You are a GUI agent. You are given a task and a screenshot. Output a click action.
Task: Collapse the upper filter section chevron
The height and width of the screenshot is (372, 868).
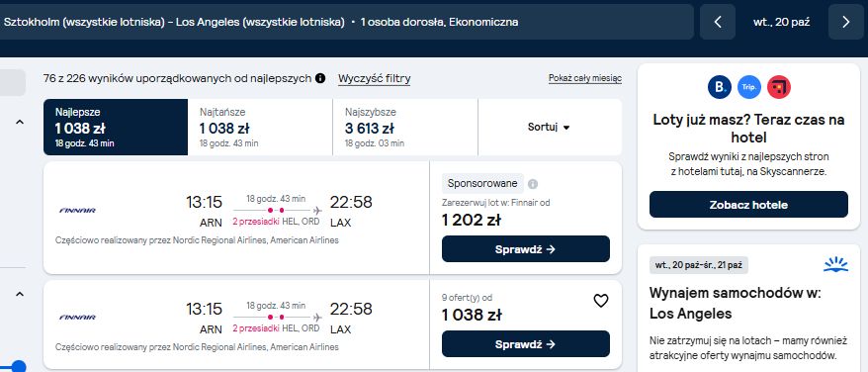20,122
